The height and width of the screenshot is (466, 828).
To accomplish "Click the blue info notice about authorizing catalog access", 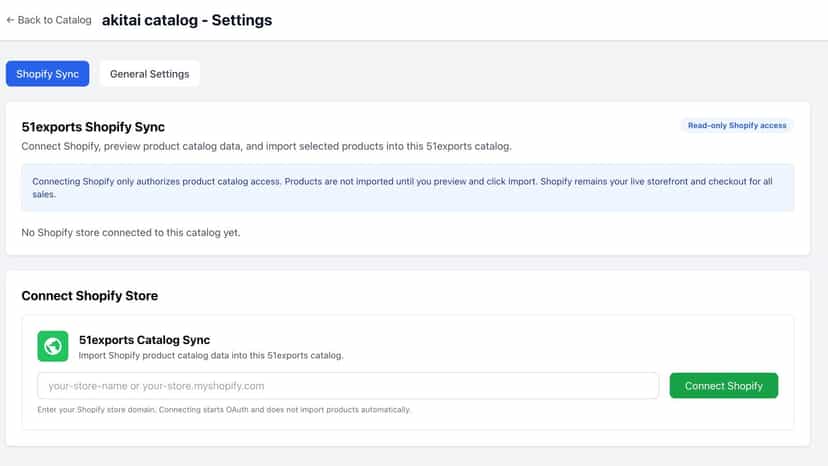I will click(408, 188).
